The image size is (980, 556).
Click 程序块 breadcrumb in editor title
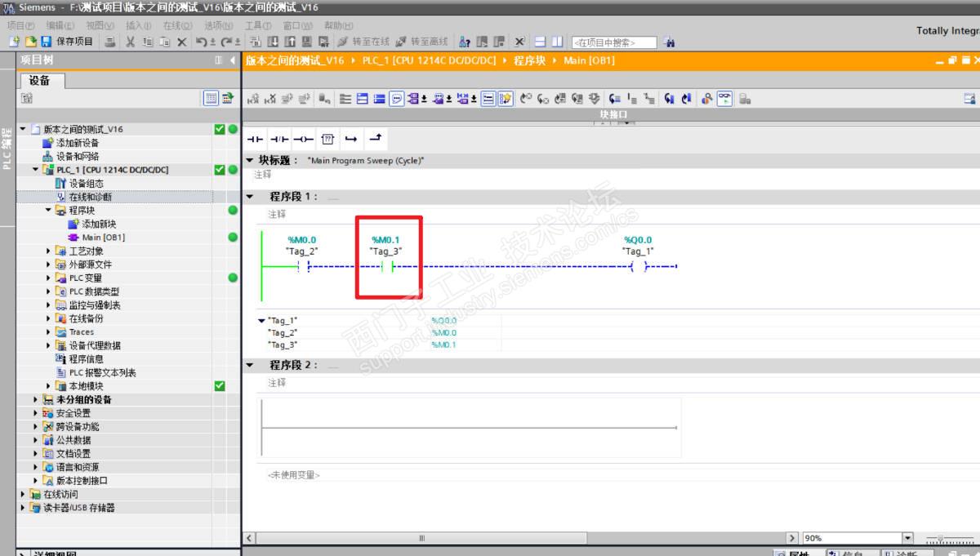(x=529, y=60)
